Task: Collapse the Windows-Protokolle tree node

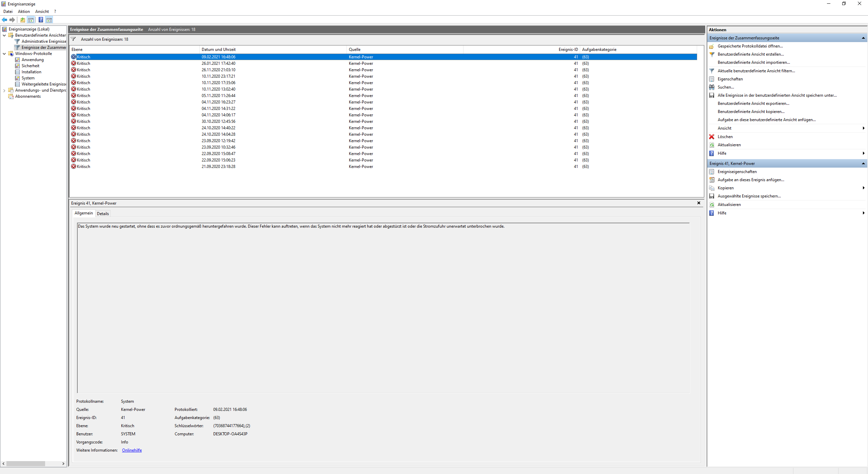Action: click(4, 54)
